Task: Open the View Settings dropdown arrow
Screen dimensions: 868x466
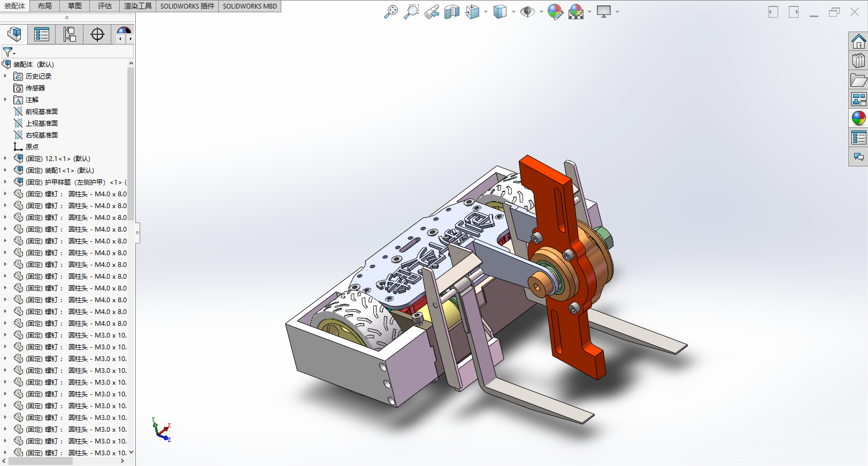Action: [617, 12]
